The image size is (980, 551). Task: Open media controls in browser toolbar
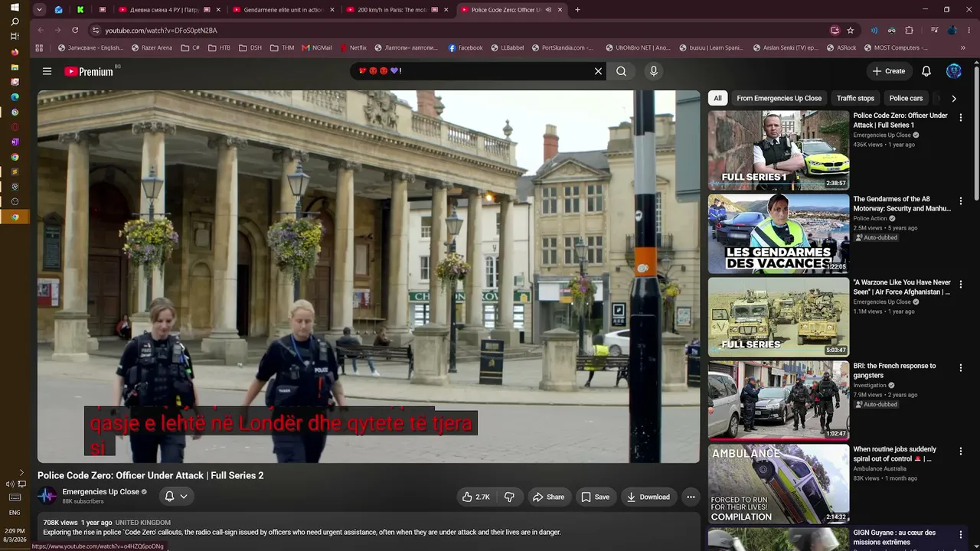[x=935, y=31]
